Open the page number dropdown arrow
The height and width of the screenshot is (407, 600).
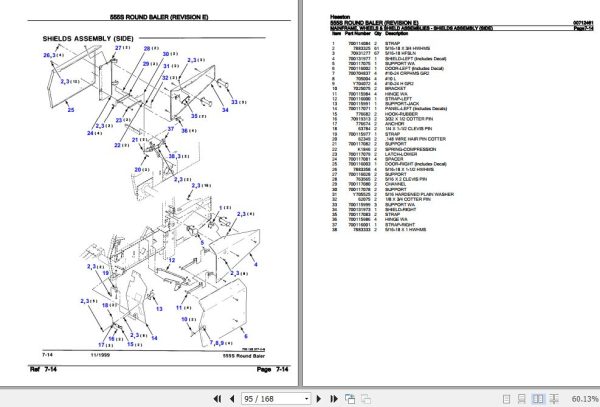pos(307,399)
